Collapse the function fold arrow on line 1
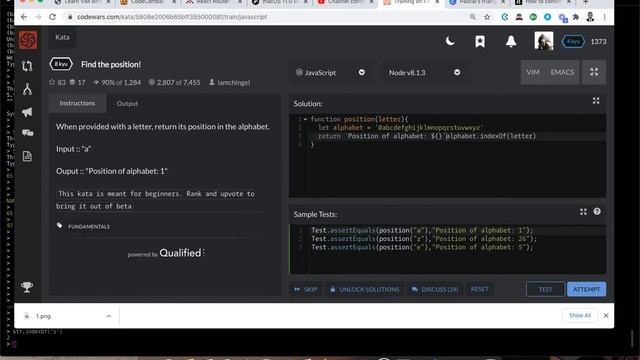 pos(305,119)
